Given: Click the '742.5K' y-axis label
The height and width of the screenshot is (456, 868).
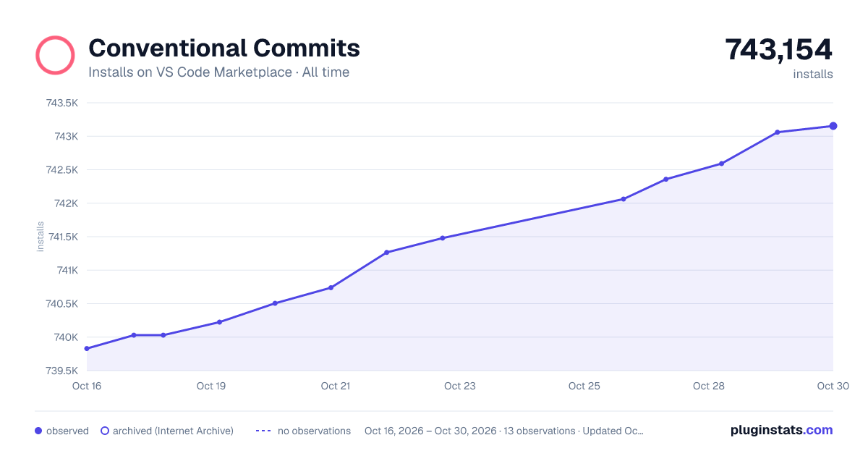Looking at the screenshot, I should [x=62, y=170].
